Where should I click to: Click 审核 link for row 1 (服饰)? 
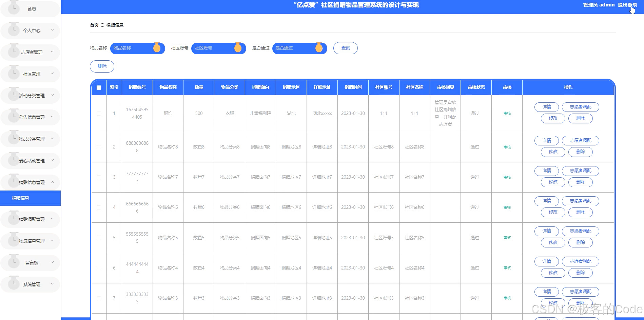pos(507,114)
